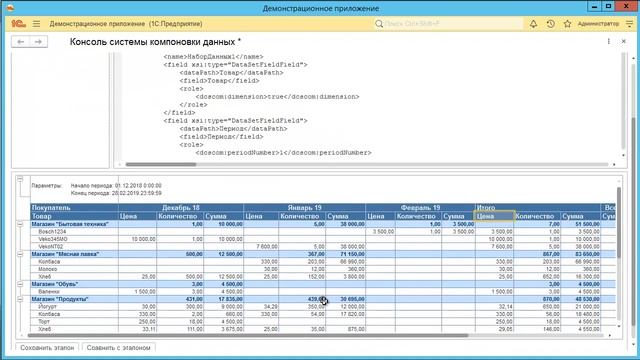The height and width of the screenshot is (360, 640).
Task: Open favorites star icon
Action: (x=567, y=24)
